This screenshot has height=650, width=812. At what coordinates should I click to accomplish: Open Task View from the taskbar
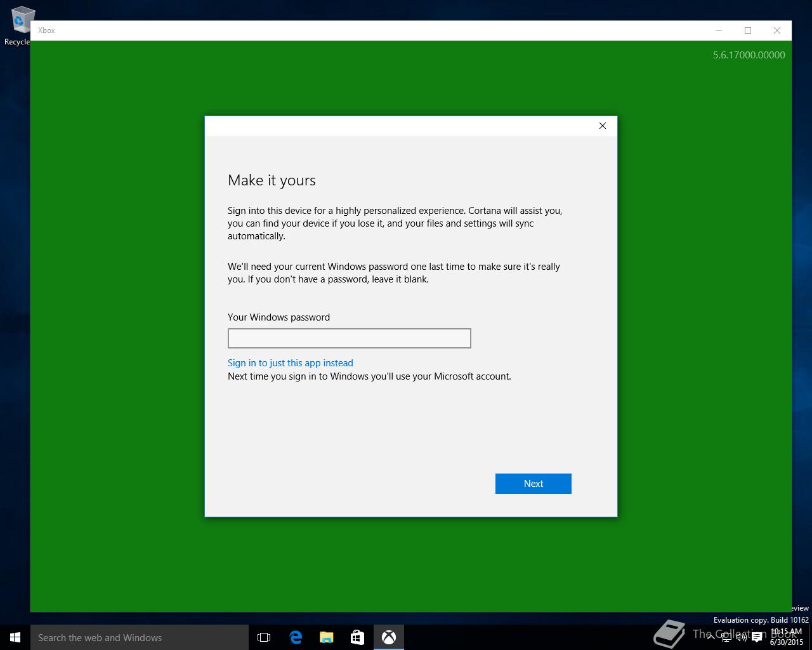pyautogui.click(x=264, y=637)
